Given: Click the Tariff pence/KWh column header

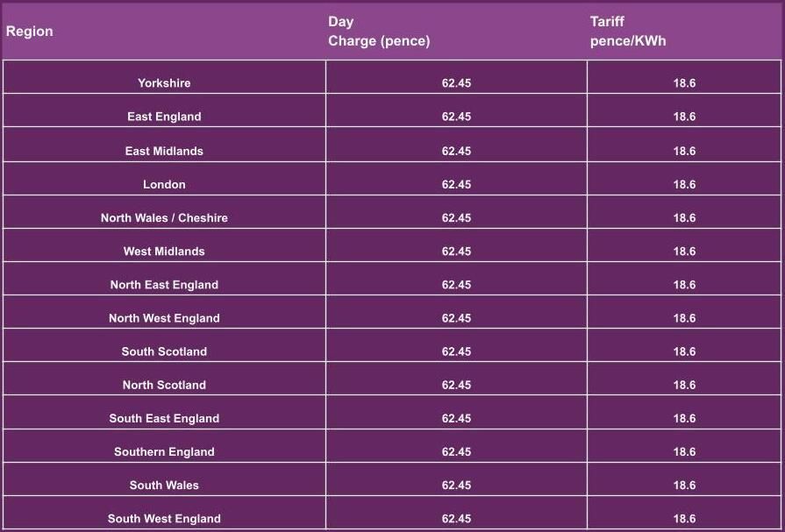Looking at the screenshot, I should click(627, 32).
